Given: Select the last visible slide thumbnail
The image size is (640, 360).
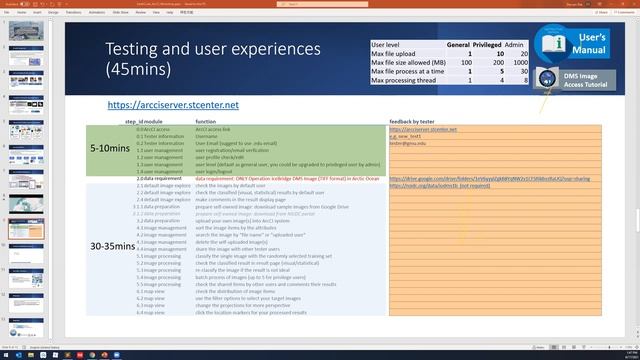Looking at the screenshot, I should coord(26,328).
